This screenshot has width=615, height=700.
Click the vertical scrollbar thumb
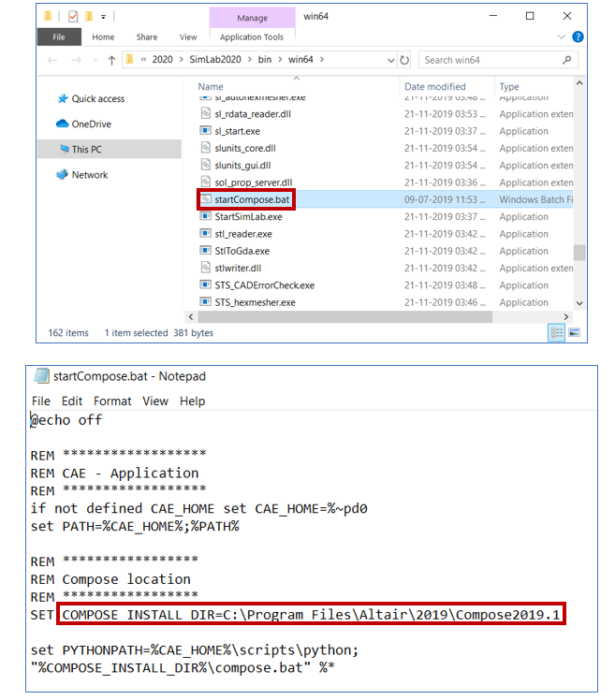point(579,253)
